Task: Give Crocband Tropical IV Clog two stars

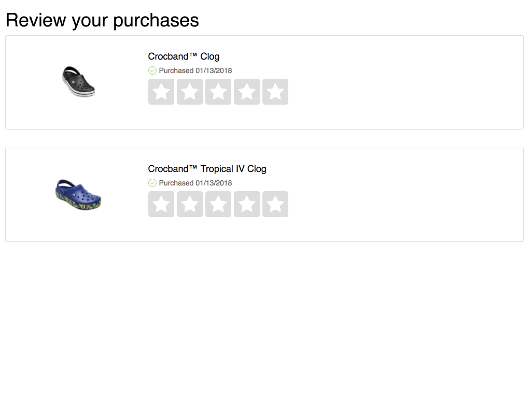Action: coord(190,204)
